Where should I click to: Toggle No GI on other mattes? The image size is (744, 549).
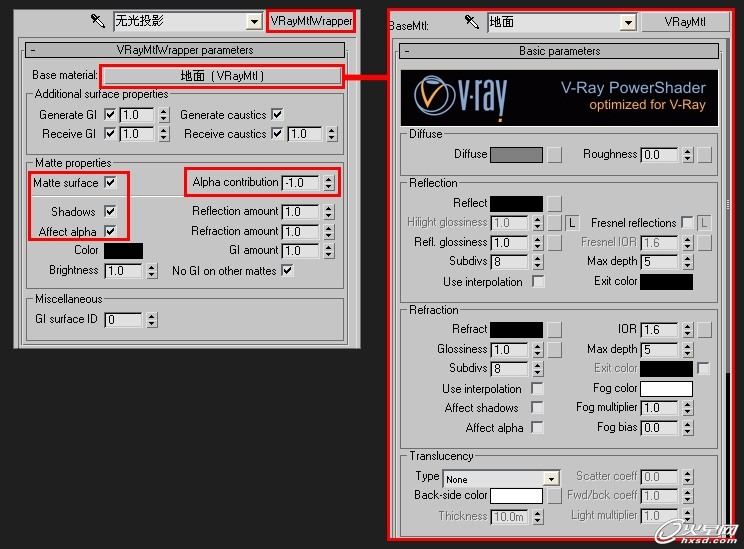pos(287,270)
